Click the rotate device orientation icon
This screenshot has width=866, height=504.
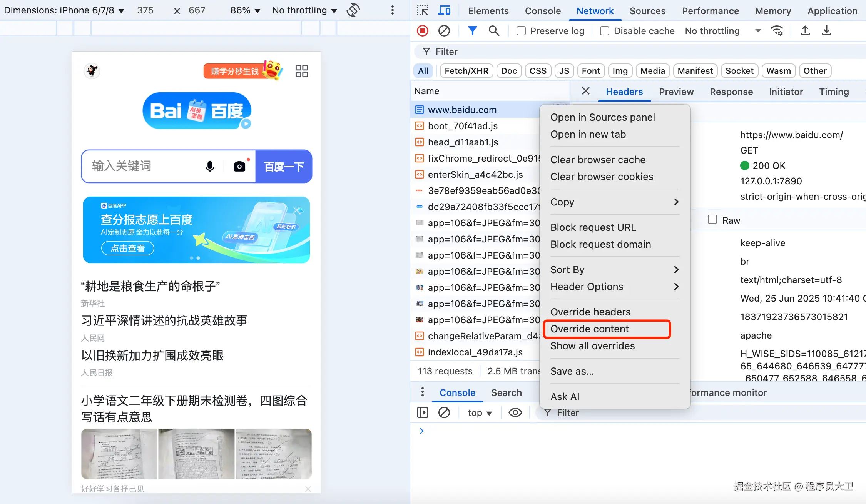coord(353,10)
